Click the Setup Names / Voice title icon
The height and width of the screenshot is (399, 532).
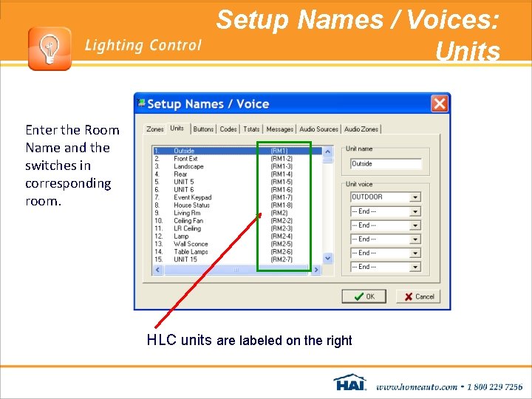coord(141,103)
